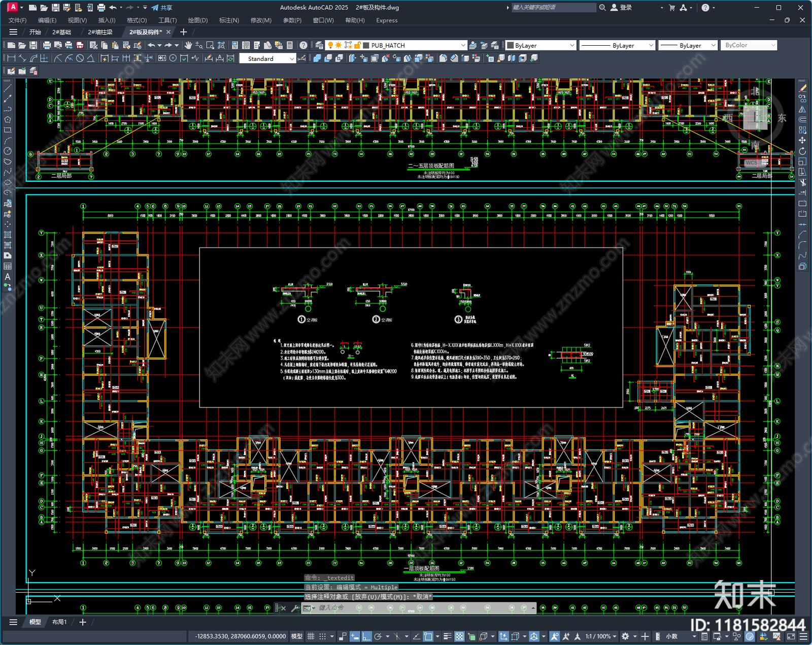The image size is (812, 645).
Task: Toggle drawing grid display in status bar
Action: tap(311, 636)
